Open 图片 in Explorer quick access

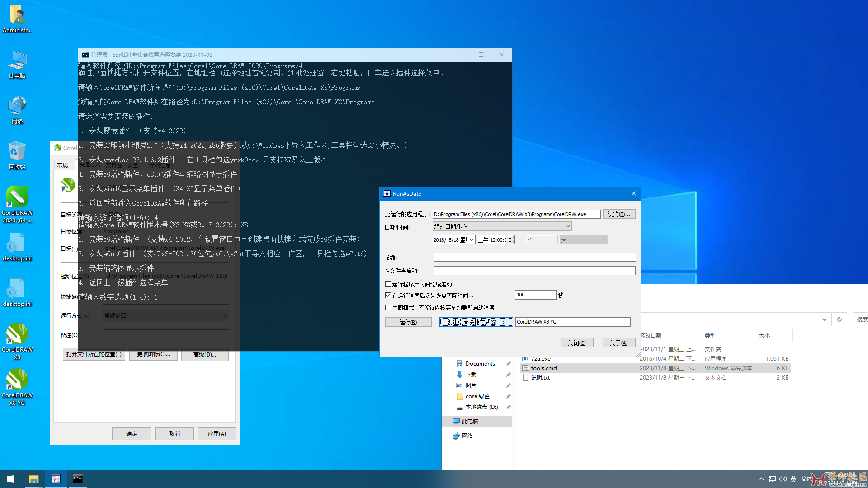[x=471, y=385]
